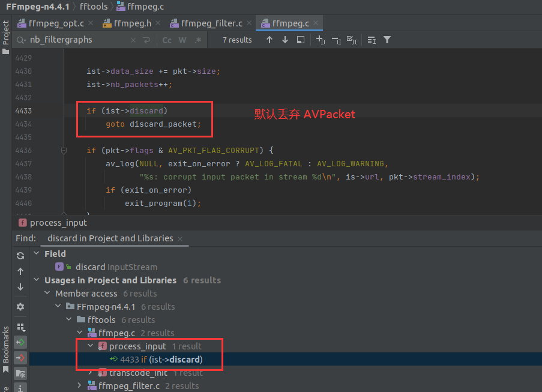The height and width of the screenshot is (392, 542).
Task: Collapse Usages in Project and Libraries
Action: [37, 280]
